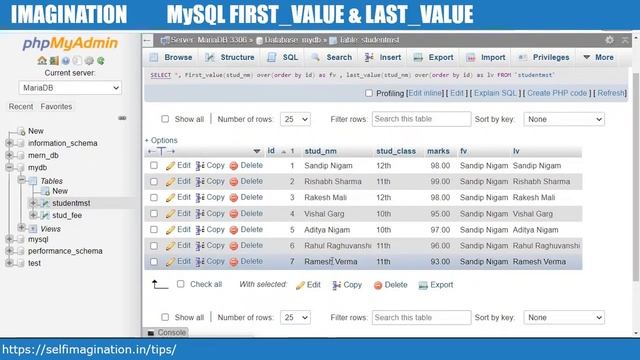The height and width of the screenshot is (360, 640).
Task: Click the phpMyAdmin home icon
Action: 42,61
